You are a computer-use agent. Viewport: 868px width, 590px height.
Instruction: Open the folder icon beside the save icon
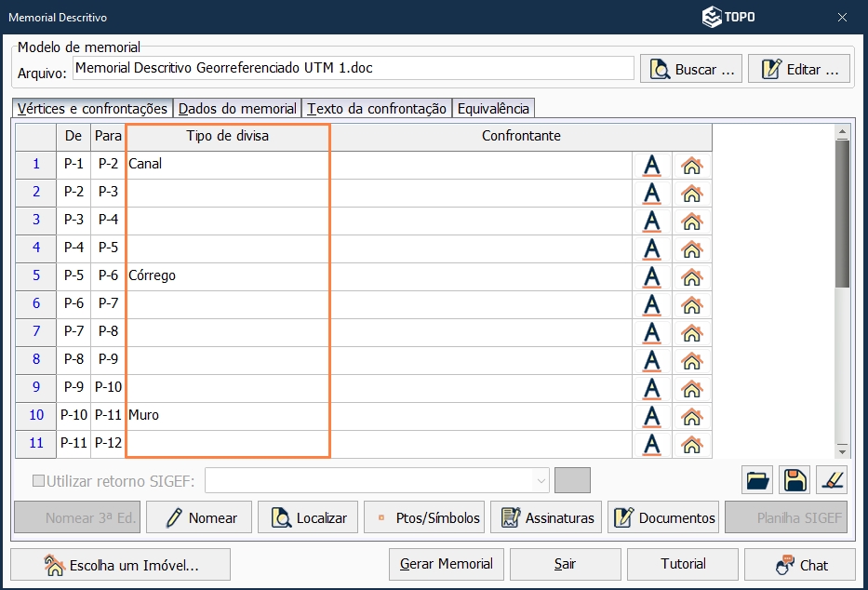[x=757, y=480]
